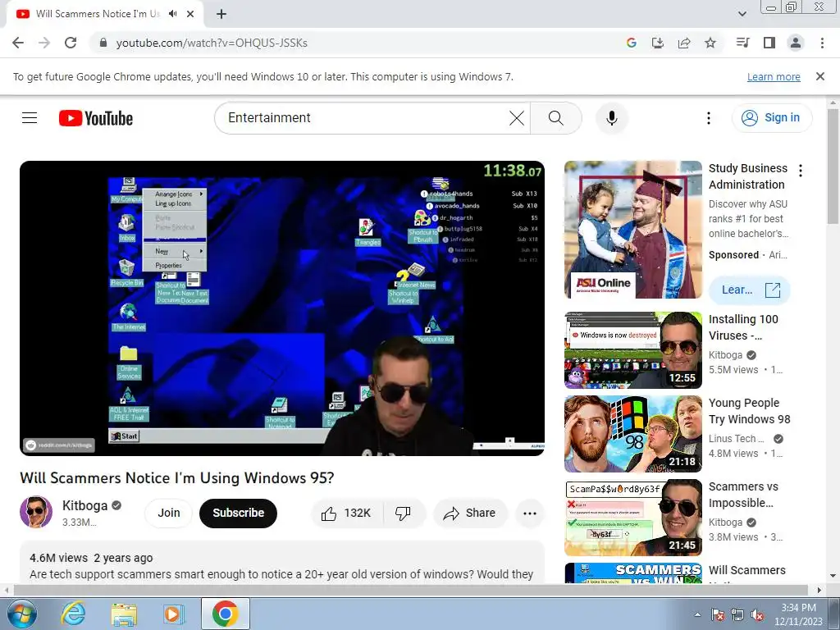
Task: Launch Internet Explorer from taskbar
Action: 73,614
